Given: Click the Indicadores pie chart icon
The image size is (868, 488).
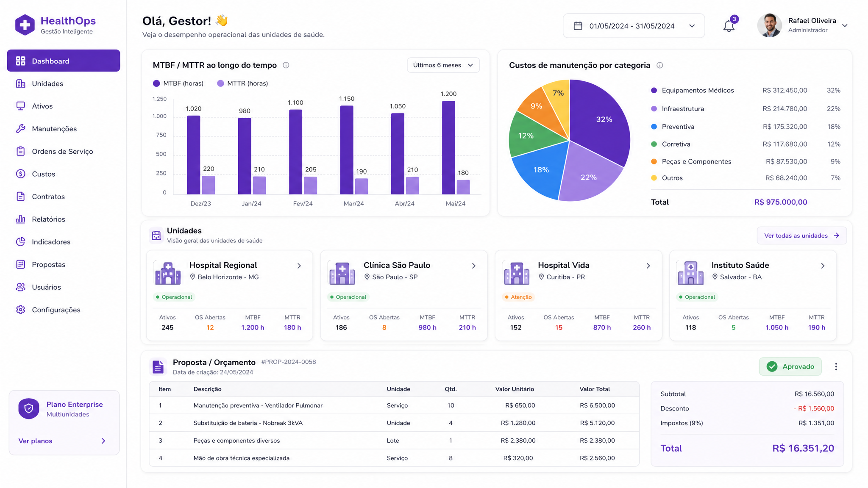Looking at the screenshot, I should pos(20,241).
